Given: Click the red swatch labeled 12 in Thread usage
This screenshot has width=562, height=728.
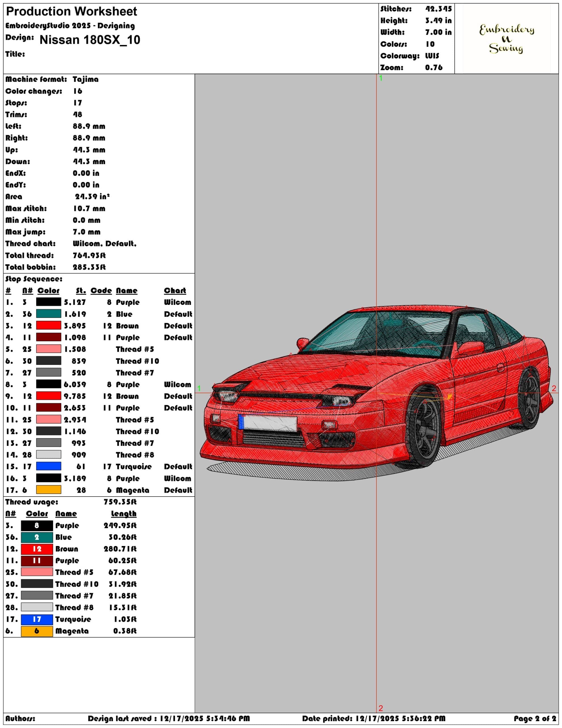Looking at the screenshot, I should [37, 549].
